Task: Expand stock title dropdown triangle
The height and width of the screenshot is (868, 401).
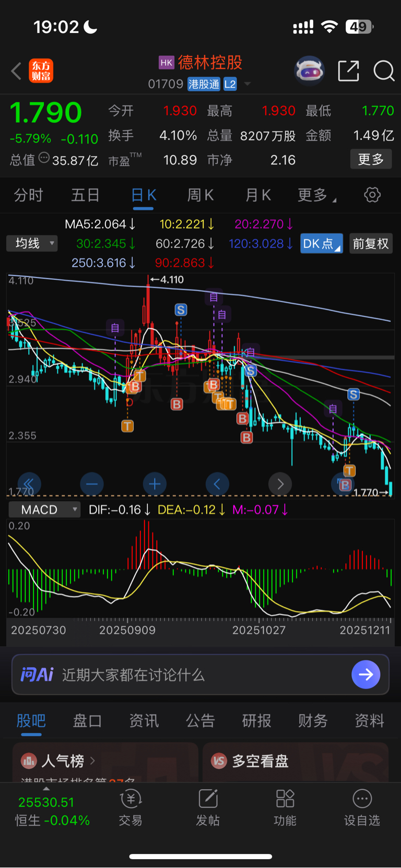Action: (247, 84)
